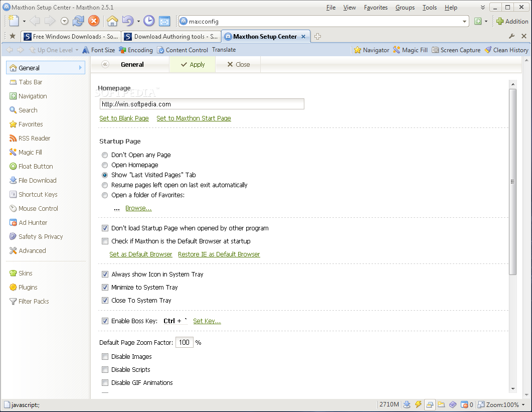Image resolution: width=532 pixels, height=412 pixels.
Task: Click the Magic Fill toolbar item
Action: [410, 50]
